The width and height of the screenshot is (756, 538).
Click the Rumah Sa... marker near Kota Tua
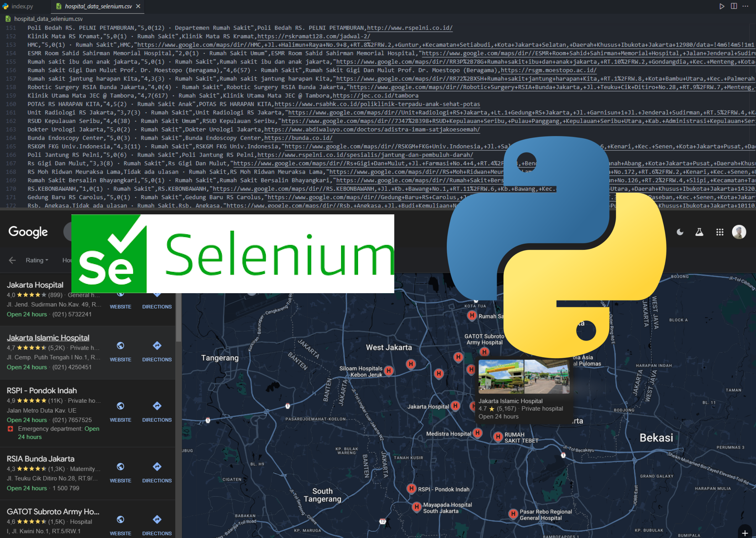(472, 316)
